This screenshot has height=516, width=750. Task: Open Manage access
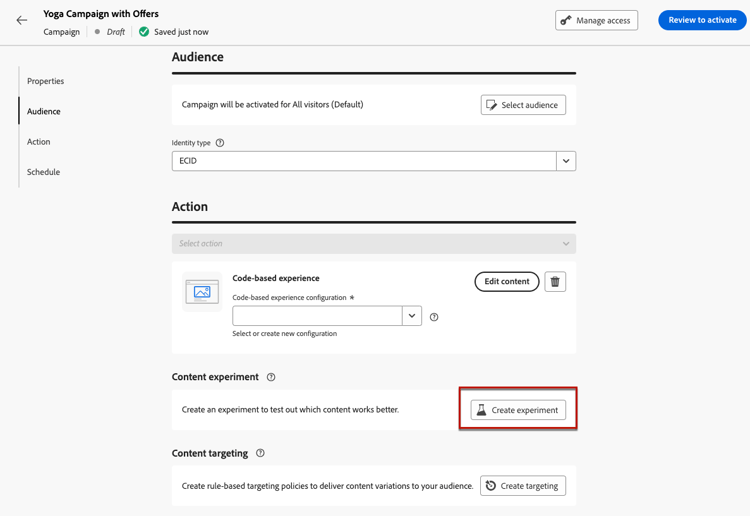pyautogui.click(x=596, y=21)
